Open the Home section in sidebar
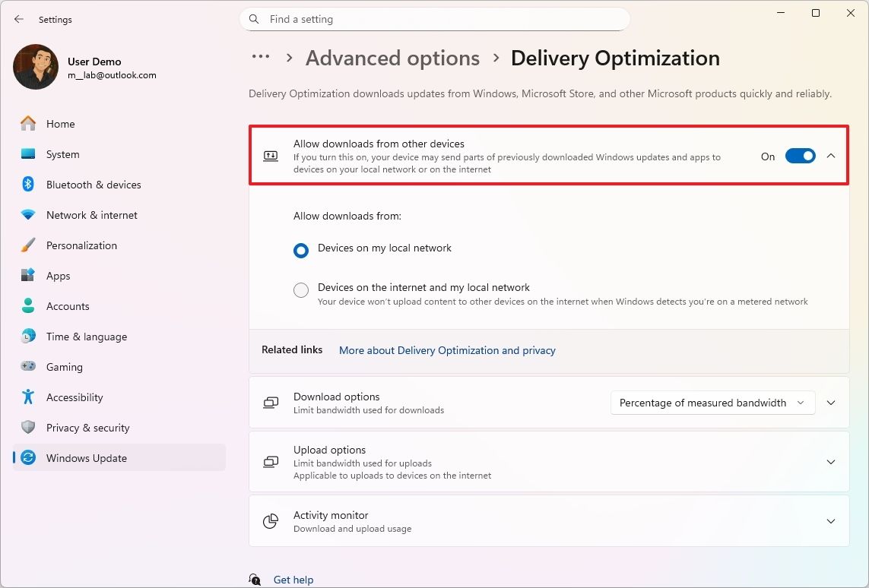This screenshot has width=869, height=588. [60, 123]
